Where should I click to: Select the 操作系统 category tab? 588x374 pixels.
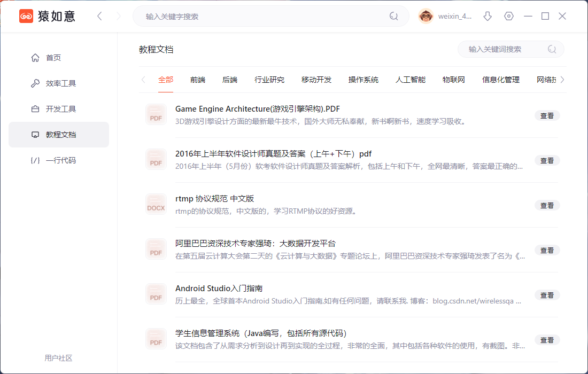[x=363, y=79]
